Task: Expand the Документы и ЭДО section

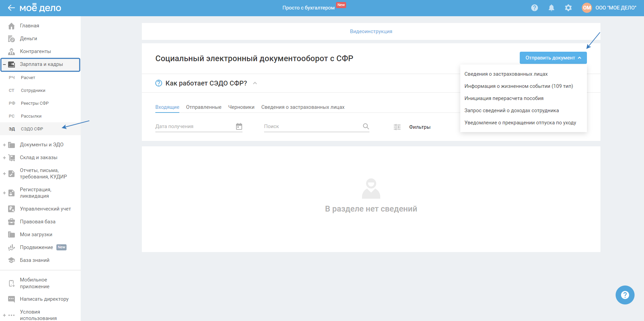Action: [4, 145]
